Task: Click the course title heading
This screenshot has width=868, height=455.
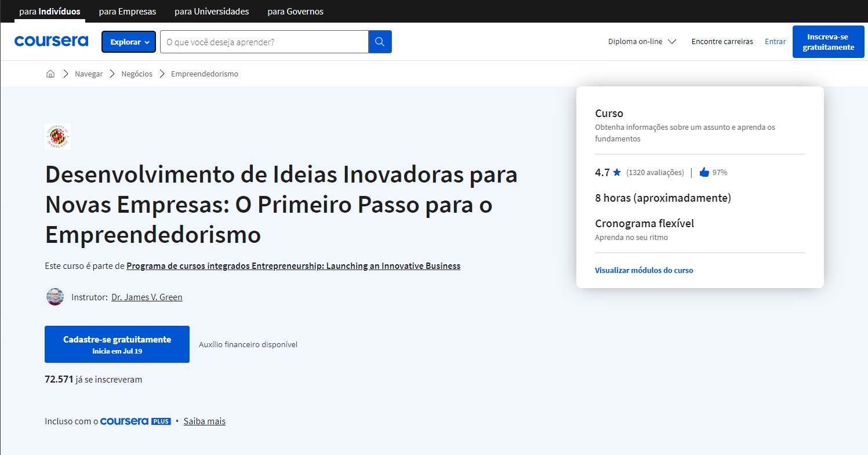Action: click(281, 205)
